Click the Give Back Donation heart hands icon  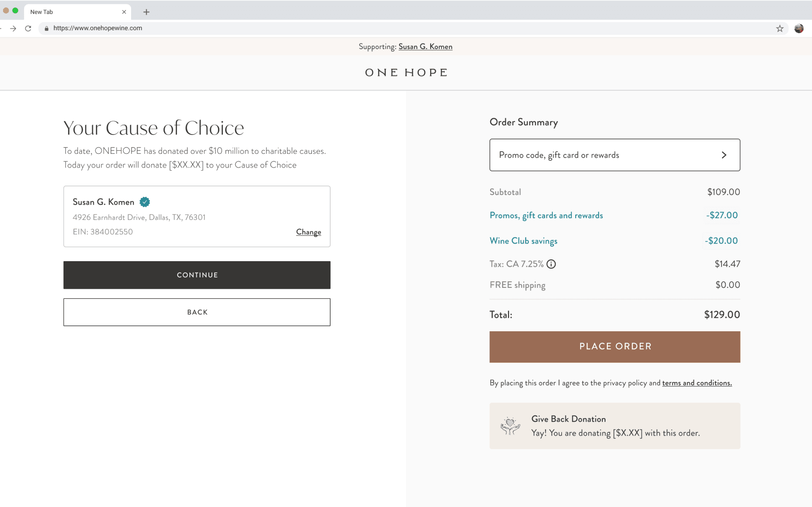coord(510,426)
